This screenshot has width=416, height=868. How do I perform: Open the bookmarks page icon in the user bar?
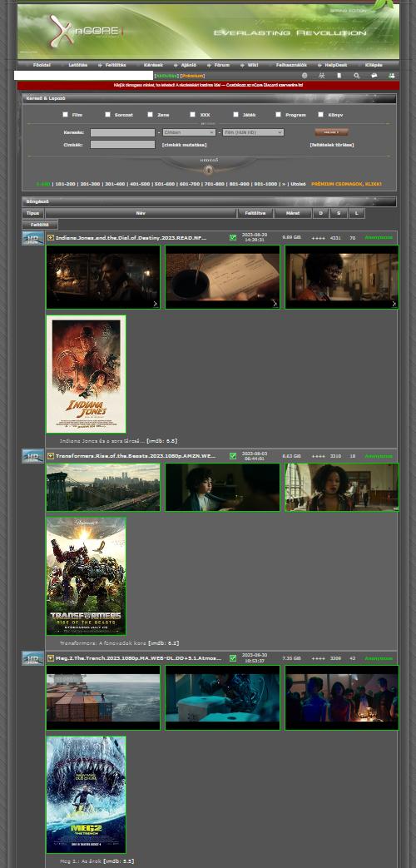tap(339, 76)
